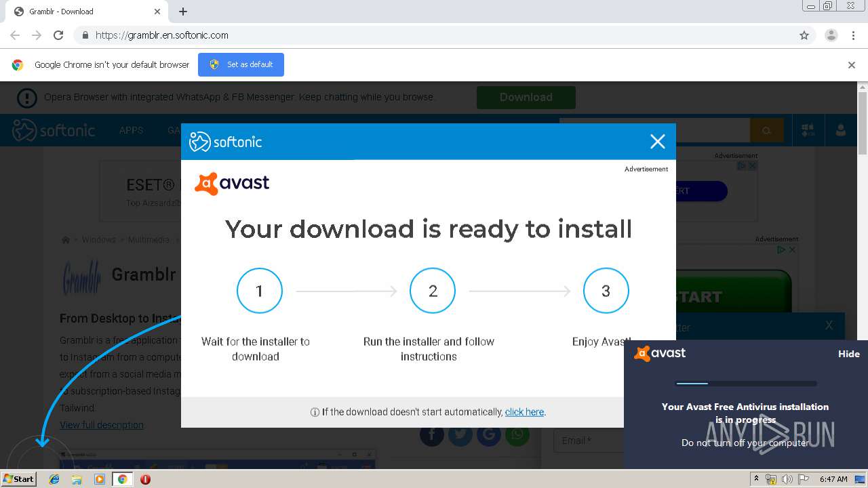This screenshot has width=868, height=488.
Task: Close the blue newsletter bar with X
Action: coord(829,325)
